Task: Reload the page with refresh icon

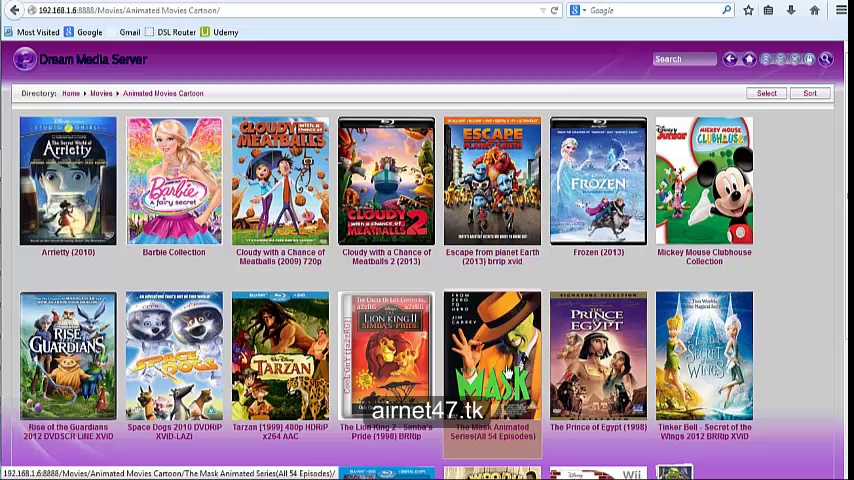Action: (x=554, y=10)
